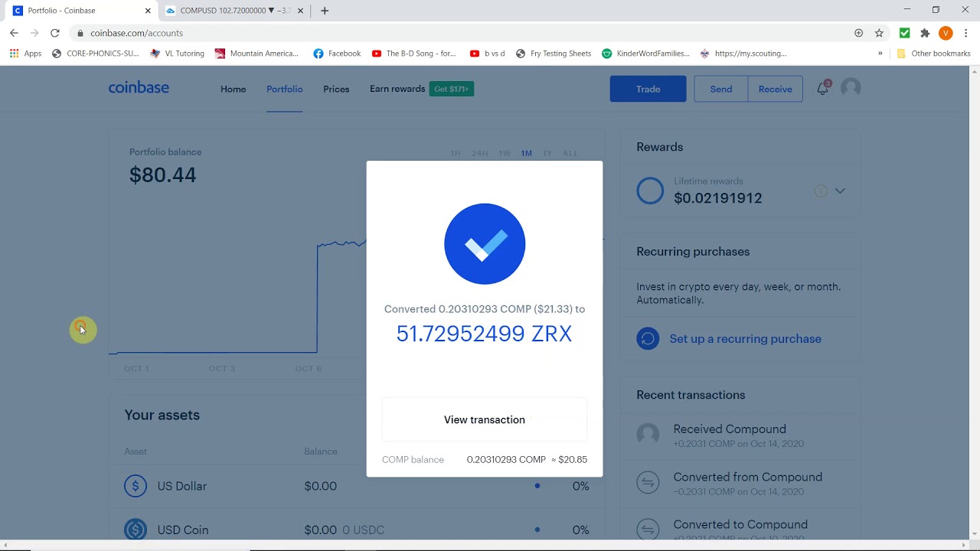Click the Receive button
The image size is (980, 551).
[775, 89]
